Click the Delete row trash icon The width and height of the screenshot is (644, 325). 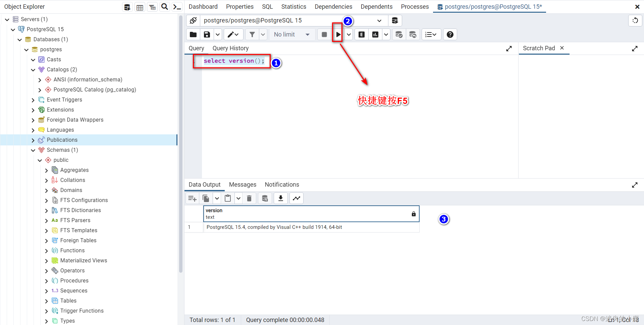coord(249,198)
